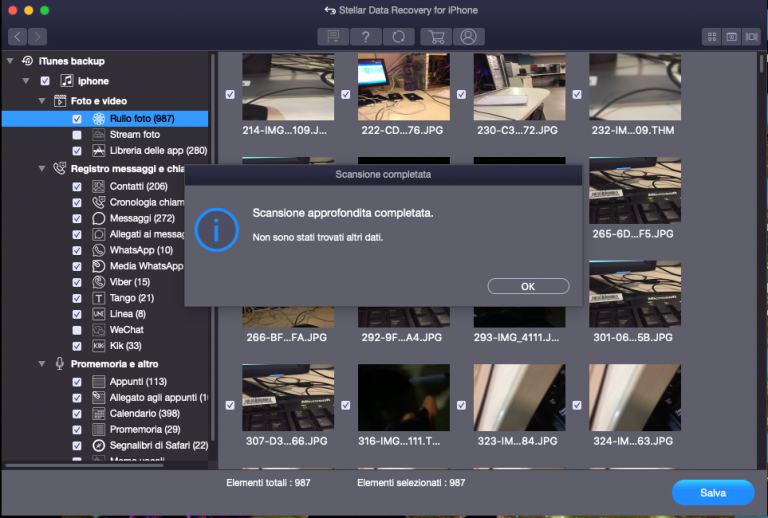Enable the Stream foto checkbox
Viewport: 768px width, 518px height.
pyautogui.click(x=77, y=134)
